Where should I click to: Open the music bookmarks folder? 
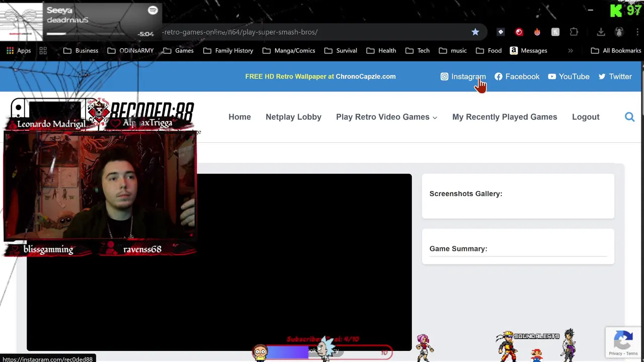pos(453,50)
